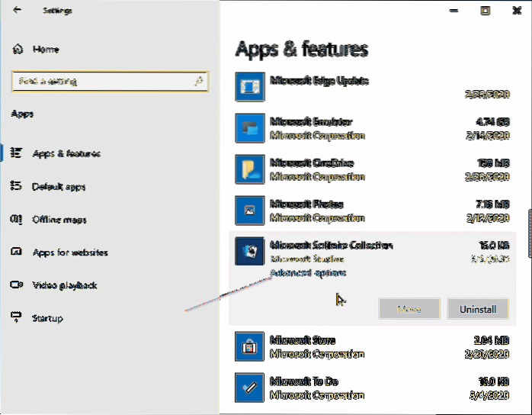The width and height of the screenshot is (532, 415).
Task: Click the Microsoft Store app icon
Action: click(249, 347)
